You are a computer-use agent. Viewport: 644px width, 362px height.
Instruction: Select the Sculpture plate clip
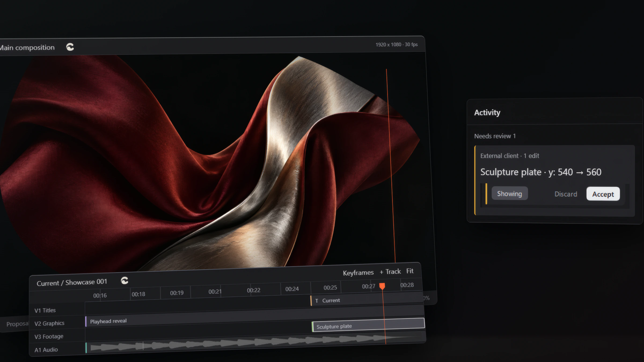click(368, 325)
